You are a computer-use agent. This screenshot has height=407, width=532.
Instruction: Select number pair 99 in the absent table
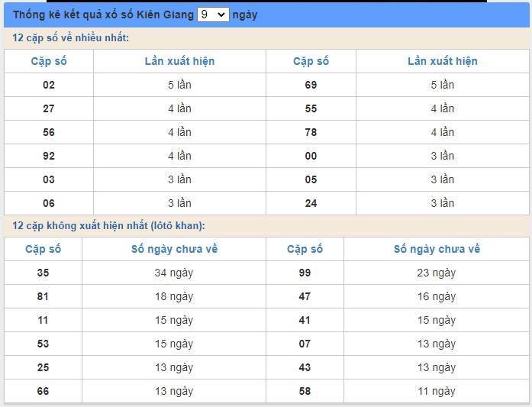(305, 273)
